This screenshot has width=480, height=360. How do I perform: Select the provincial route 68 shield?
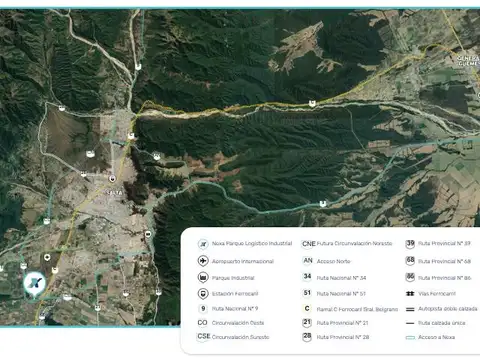[410, 260]
